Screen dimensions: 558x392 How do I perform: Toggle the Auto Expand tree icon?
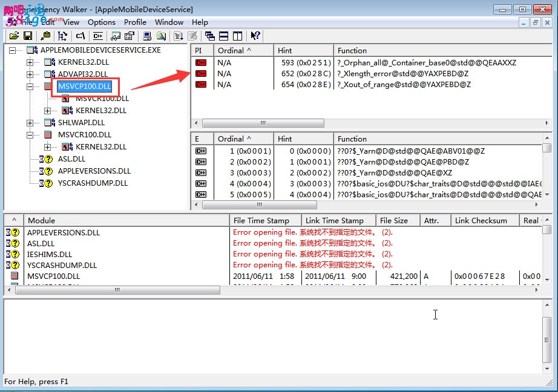pos(62,36)
